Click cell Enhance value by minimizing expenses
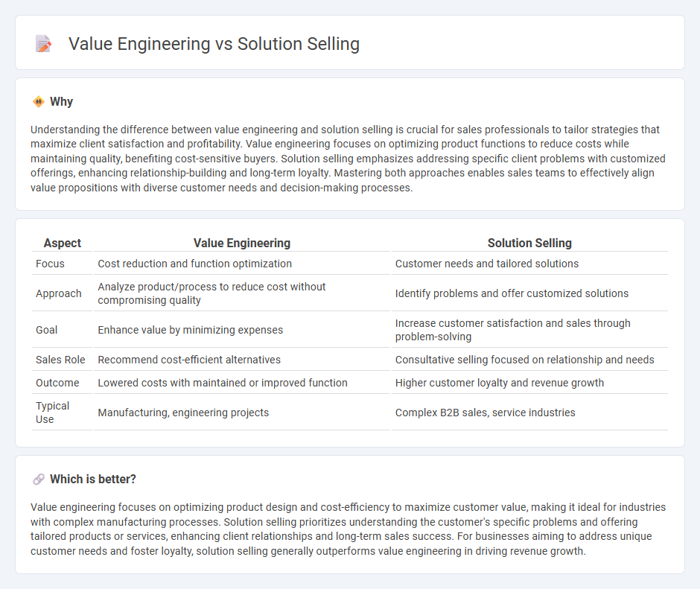The height and width of the screenshot is (589, 700). (x=242, y=330)
